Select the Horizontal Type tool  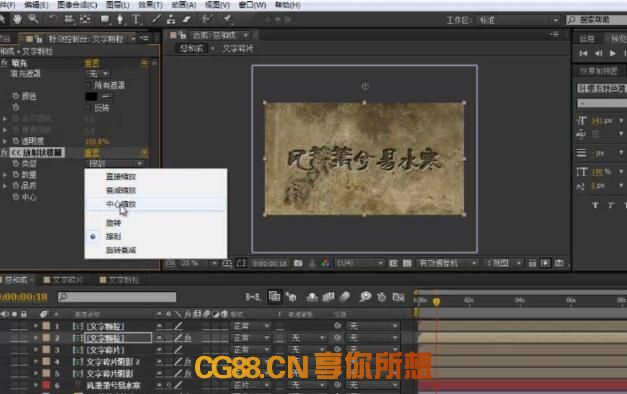coord(136,19)
